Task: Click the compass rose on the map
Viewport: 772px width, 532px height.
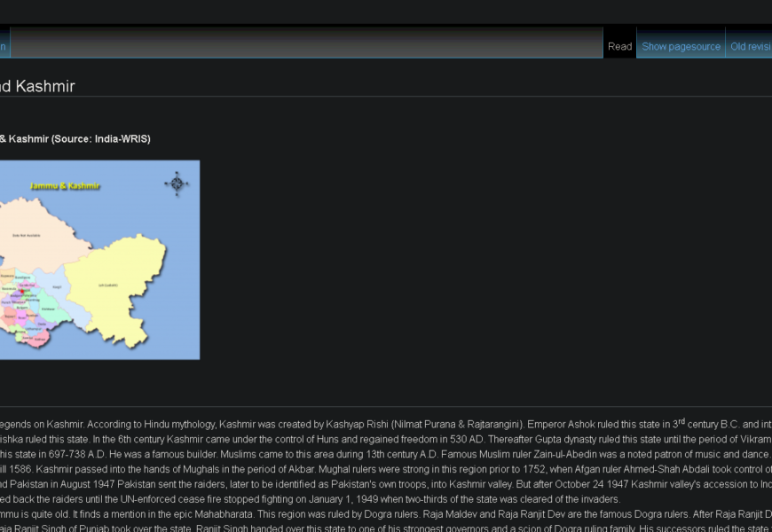Action: (x=177, y=184)
